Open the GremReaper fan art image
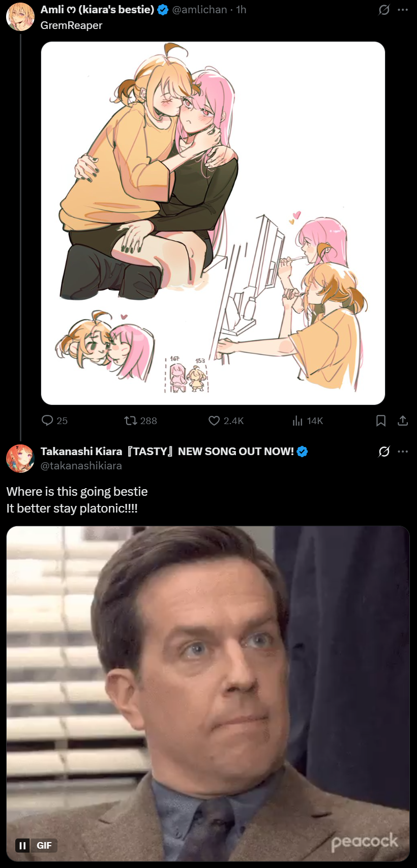 tap(213, 223)
